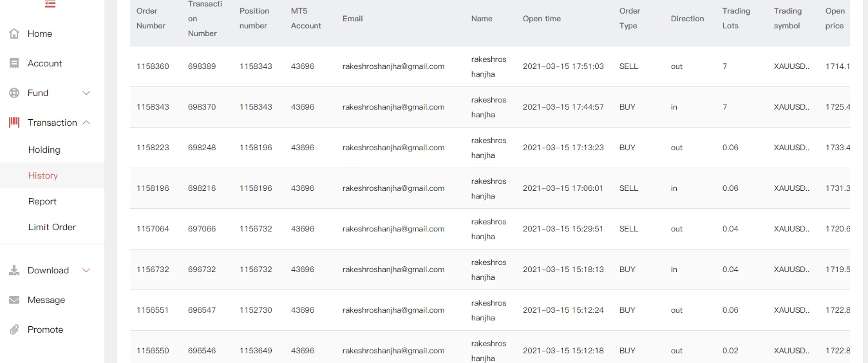Select the History menu item
The image size is (868, 363).
pos(43,175)
